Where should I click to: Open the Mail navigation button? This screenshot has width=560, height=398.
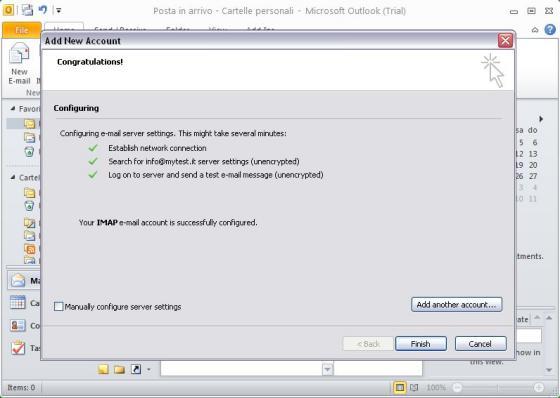click(24, 280)
